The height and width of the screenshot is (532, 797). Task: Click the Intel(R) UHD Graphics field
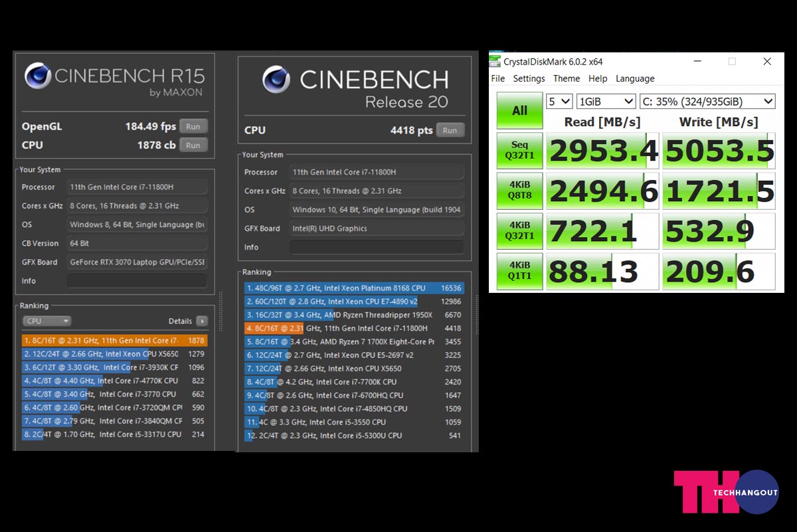[x=377, y=228]
